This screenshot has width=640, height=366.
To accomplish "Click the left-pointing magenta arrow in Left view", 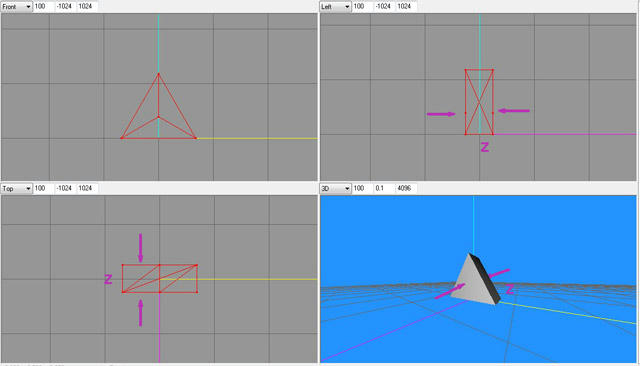I will (x=514, y=111).
